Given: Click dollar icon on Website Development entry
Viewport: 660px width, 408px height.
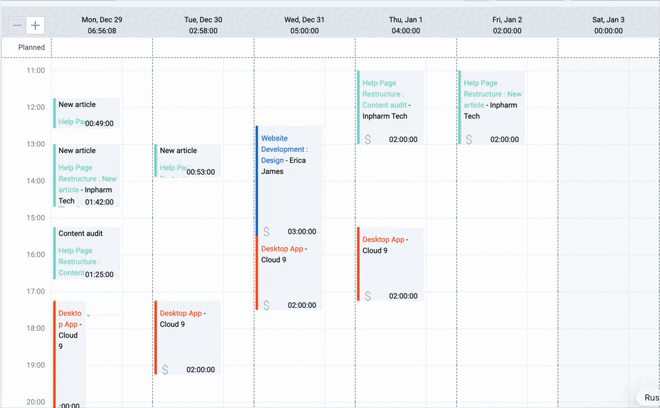Looking at the screenshot, I should (266, 231).
